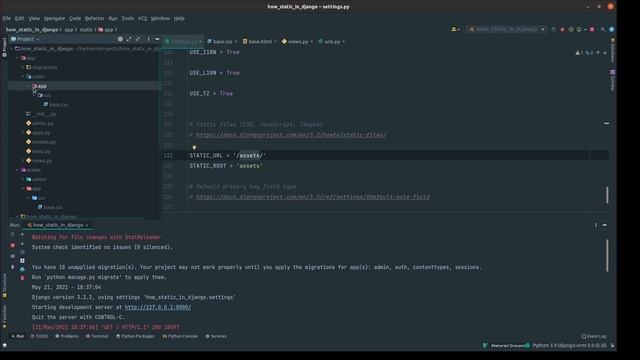640x360 pixels.
Task: Click Collapse All icon in Project panel
Action: pyautogui.click(x=138, y=39)
